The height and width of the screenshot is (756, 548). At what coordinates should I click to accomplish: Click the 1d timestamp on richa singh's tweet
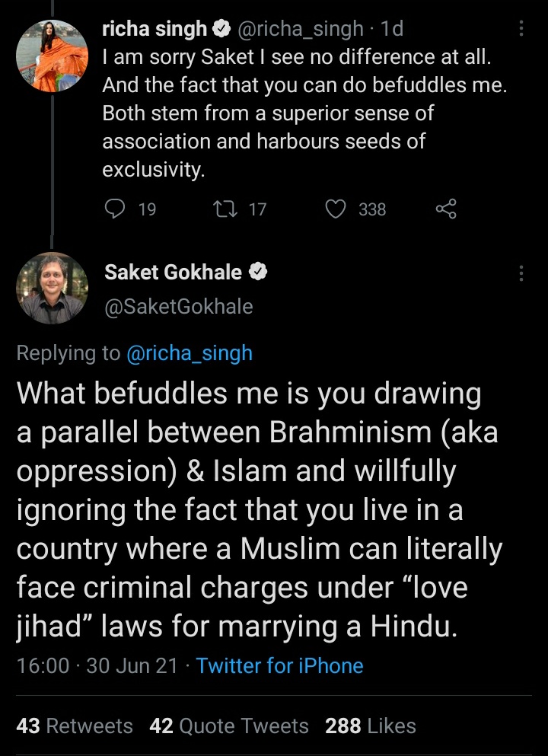coord(391,29)
